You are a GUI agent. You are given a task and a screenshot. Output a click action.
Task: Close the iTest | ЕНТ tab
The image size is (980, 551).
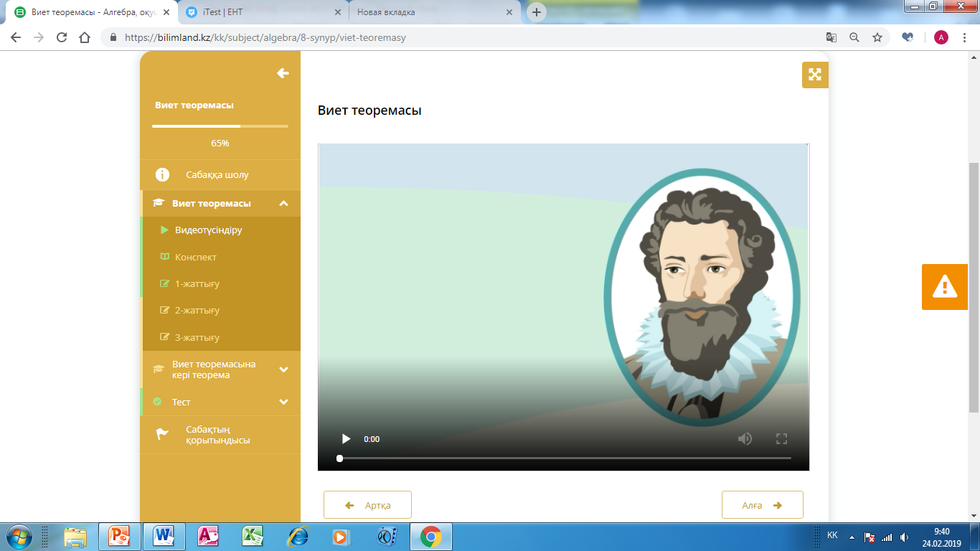[338, 12]
